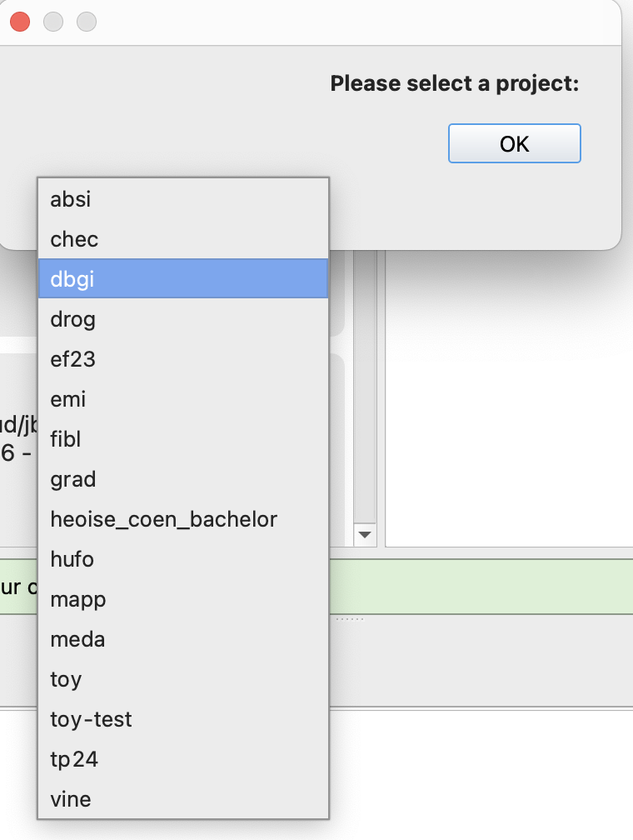Select the absi project option

tap(183, 199)
